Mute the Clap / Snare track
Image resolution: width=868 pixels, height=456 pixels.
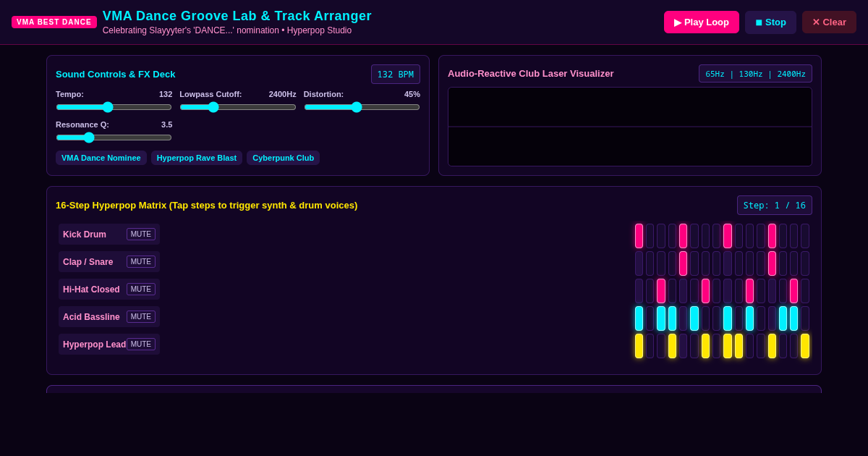(141, 262)
